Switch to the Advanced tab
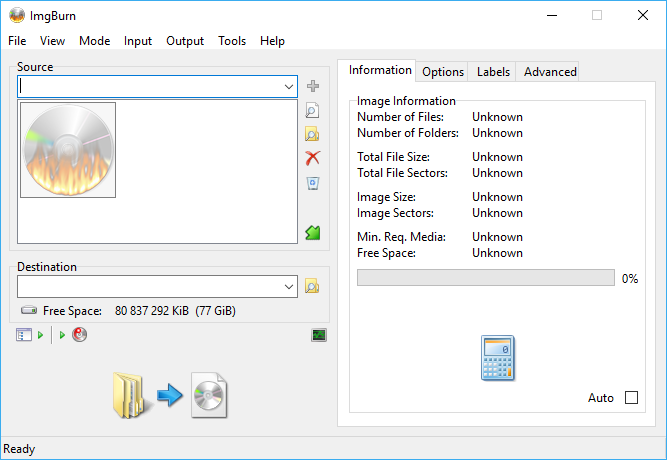The width and height of the screenshot is (667, 460). coord(550,72)
